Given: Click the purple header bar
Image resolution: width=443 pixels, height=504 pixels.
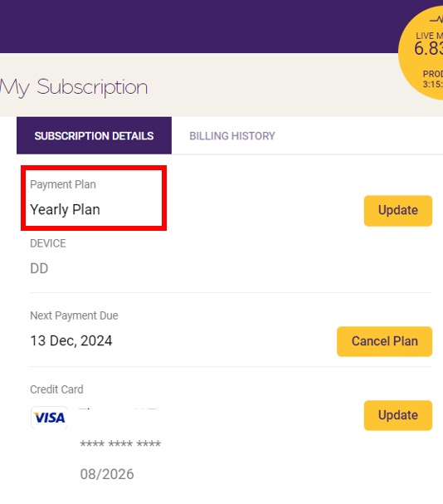Looking at the screenshot, I should (x=199, y=27).
